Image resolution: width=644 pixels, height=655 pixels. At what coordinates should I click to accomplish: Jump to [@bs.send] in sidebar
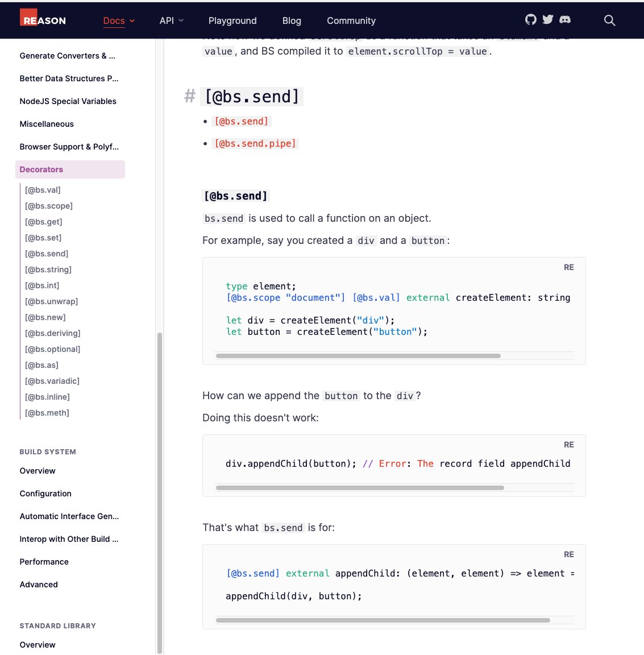coord(47,254)
